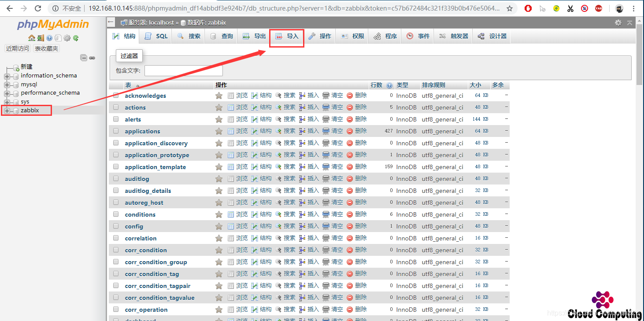644x321 pixels.
Task: Tick checkbox for corr_condition_tag table
Action: click(x=116, y=273)
